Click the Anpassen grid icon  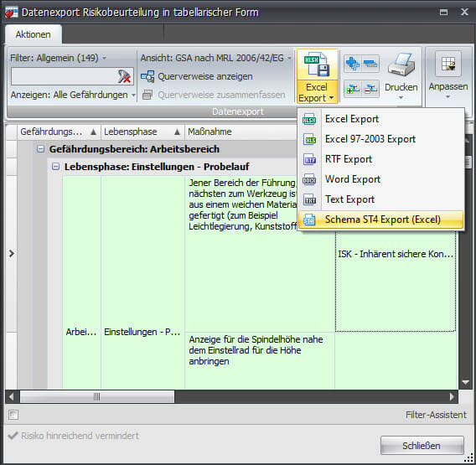[448, 64]
